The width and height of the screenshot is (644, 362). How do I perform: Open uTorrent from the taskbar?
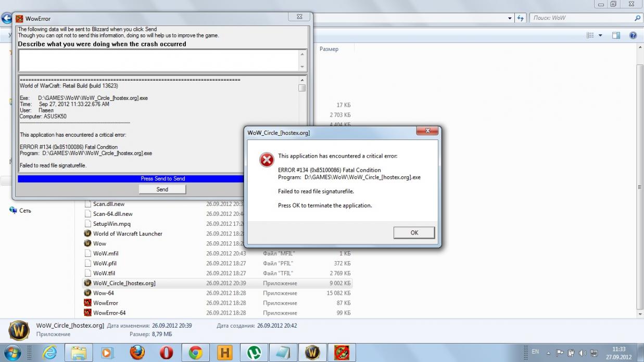click(254, 353)
